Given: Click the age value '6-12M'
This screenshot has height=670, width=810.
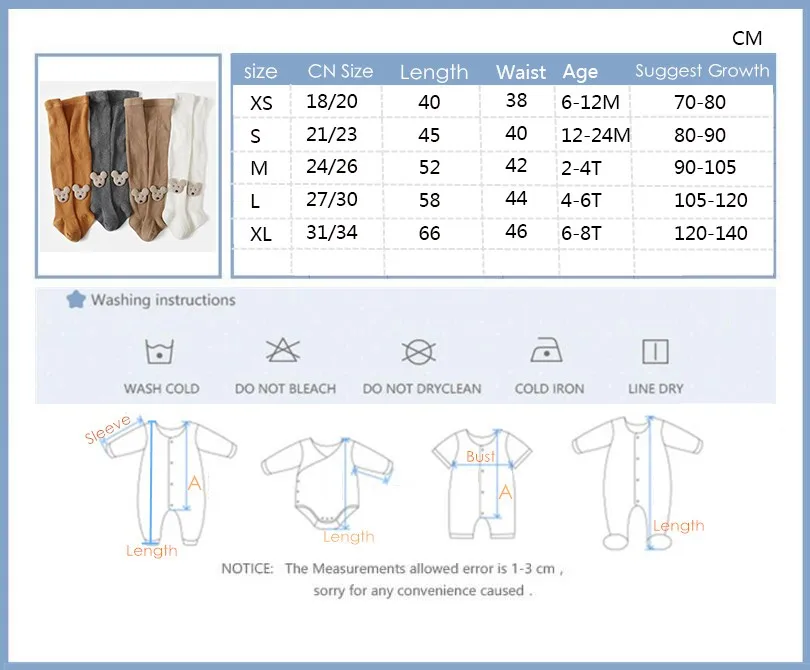Looking at the screenshot, I should pos(590,102).
